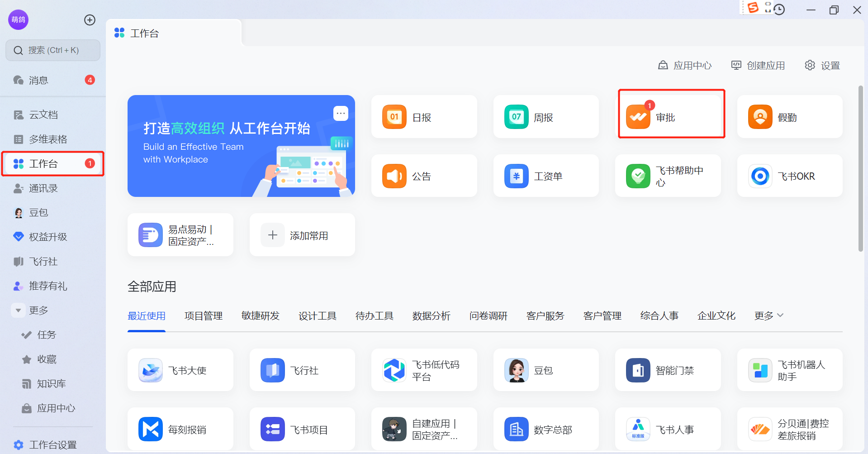Click the 添加常用 button

coord(302,235)
